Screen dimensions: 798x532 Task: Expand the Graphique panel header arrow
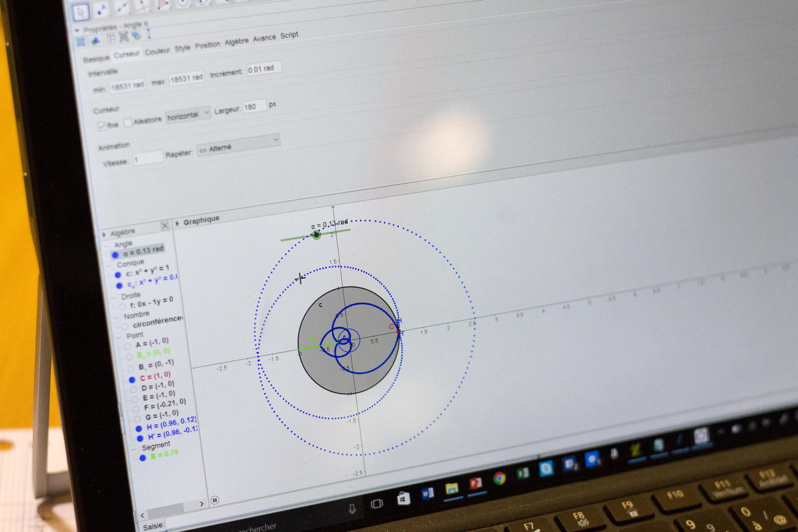tap(178, 223)
